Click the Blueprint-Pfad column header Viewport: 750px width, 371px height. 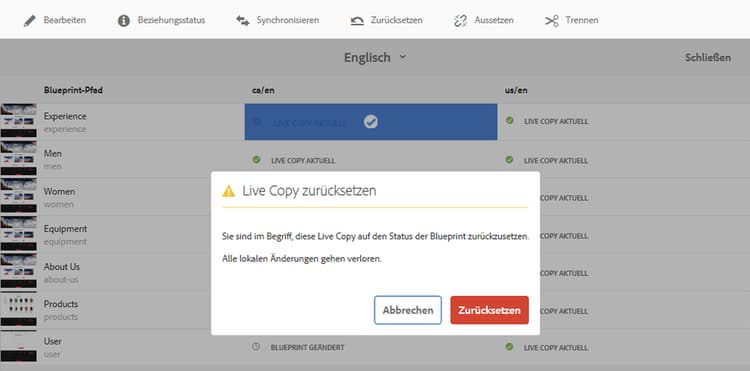pyautogui.click(x=73, y=90)
